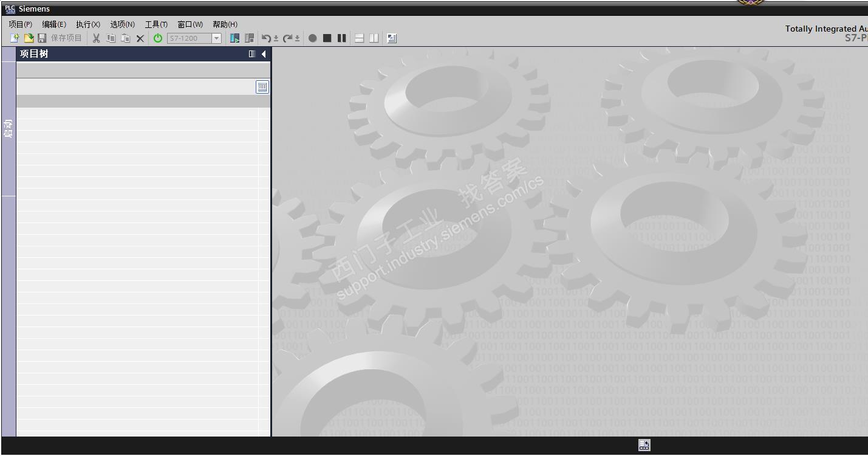Screen dimensions: 868x456
Task: Click the square stop icon
Action: (x=327, y=38)
